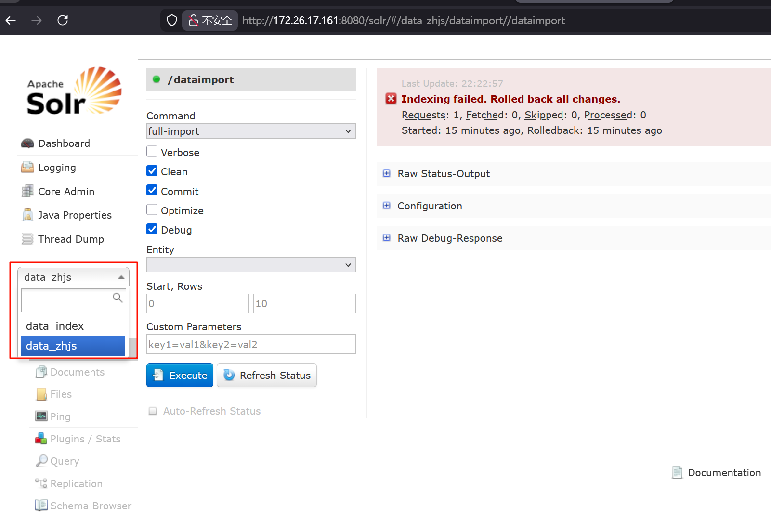This screenshot has height=532, width=771.
Task: Open the Documentation link
Action: click(x=724, y=473)
